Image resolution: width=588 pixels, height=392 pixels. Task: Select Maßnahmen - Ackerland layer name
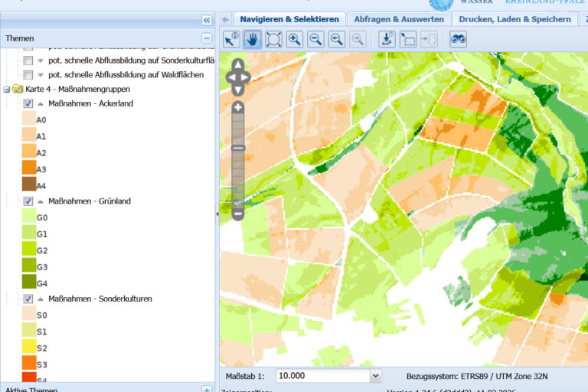coord(91,103)
